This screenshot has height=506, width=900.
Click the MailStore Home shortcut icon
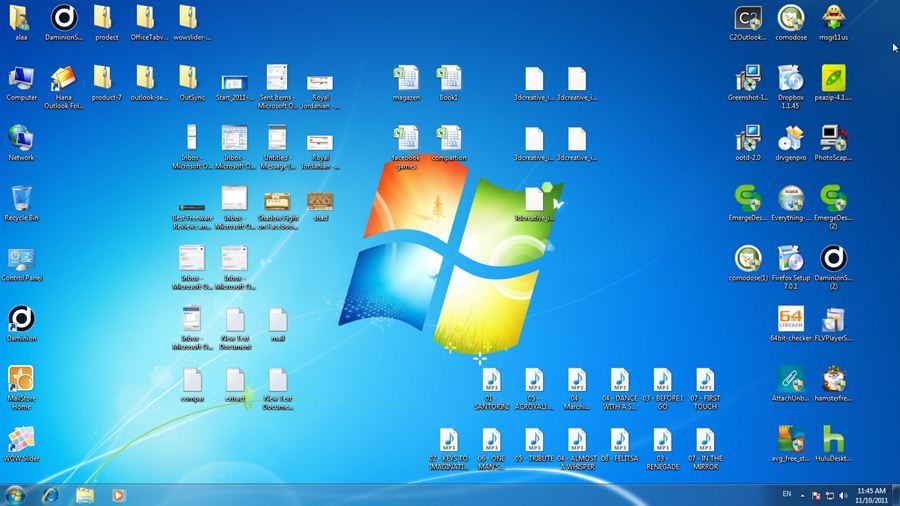21,380
